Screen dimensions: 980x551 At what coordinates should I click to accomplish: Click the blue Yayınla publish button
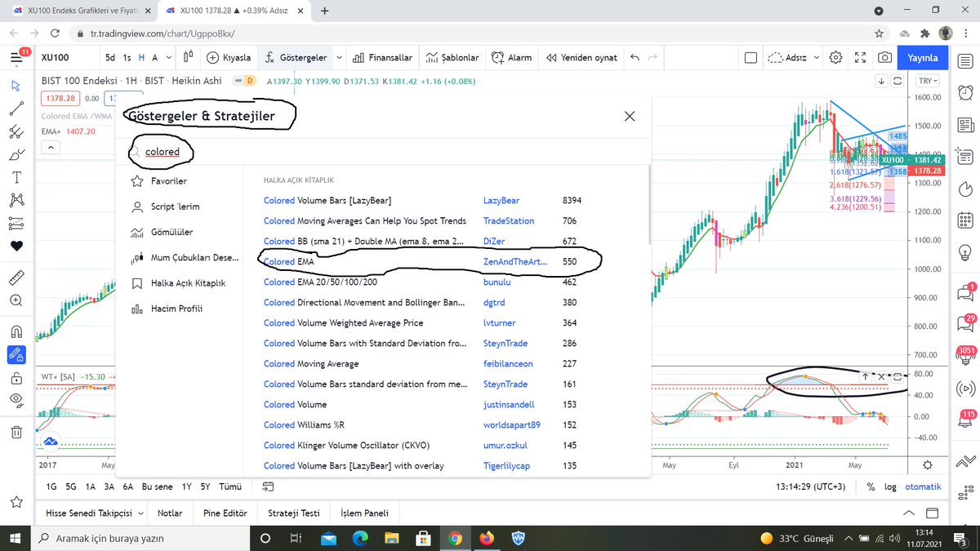(924, 58)
